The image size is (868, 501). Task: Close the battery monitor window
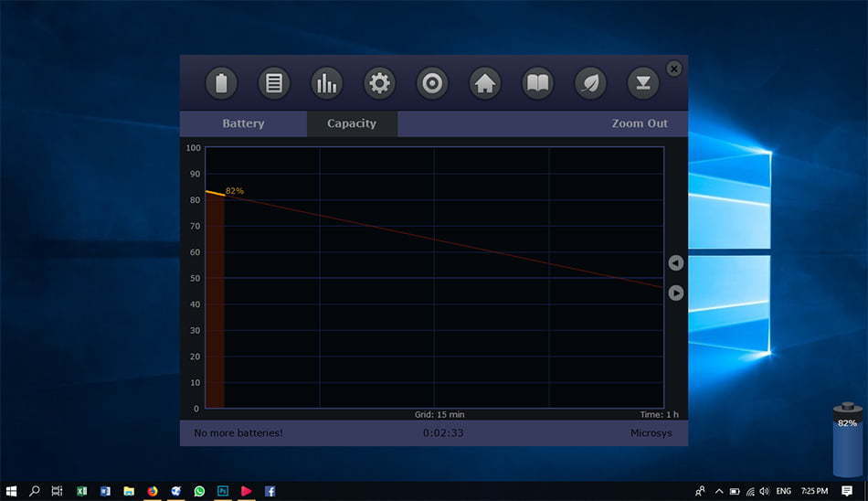tap(673, 69)
